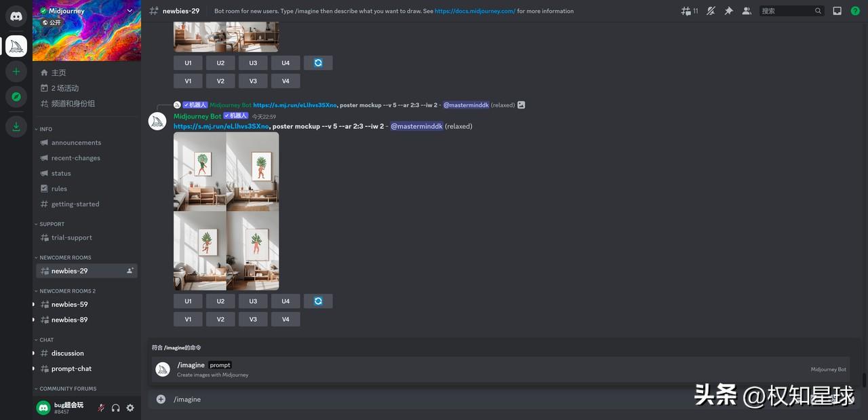Open the Explore servers compass icon

tap(16, 97)
